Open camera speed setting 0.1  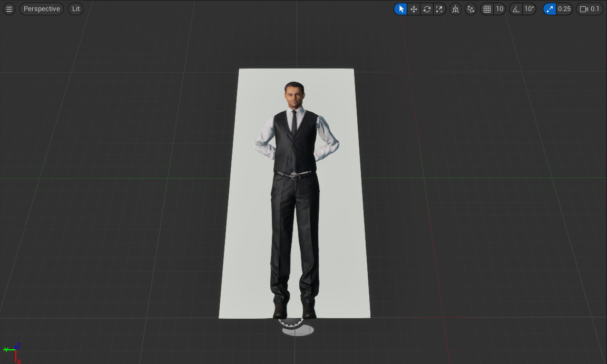[595, 9]
